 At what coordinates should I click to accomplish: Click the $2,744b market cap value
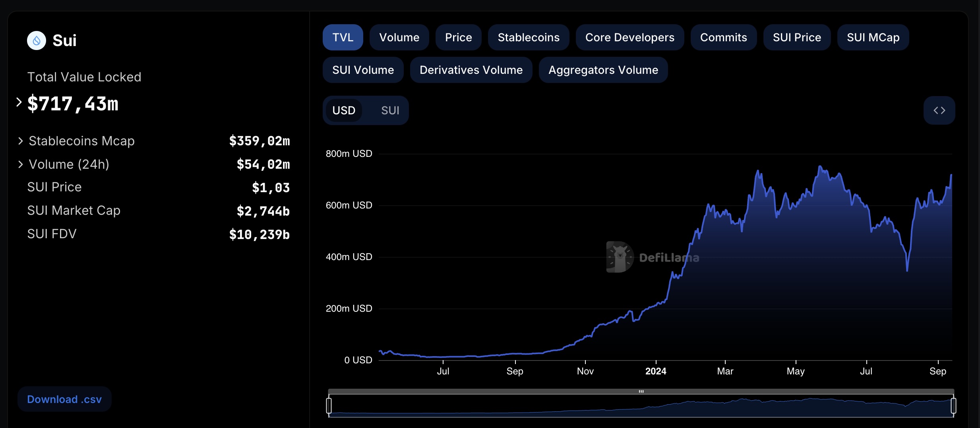[263, 211]
